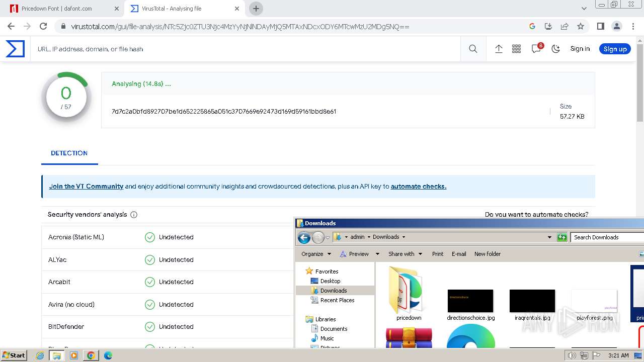Bookmark this page with the star icon
Image resolution: width=644 pixels, height=362 pixels.
(581, 26)
